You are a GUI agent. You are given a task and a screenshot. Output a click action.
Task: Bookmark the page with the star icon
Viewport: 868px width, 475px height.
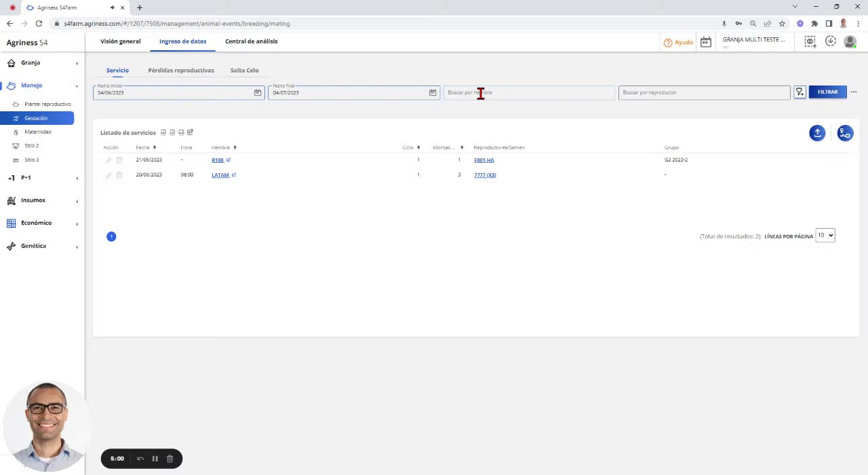pos(782,23)
